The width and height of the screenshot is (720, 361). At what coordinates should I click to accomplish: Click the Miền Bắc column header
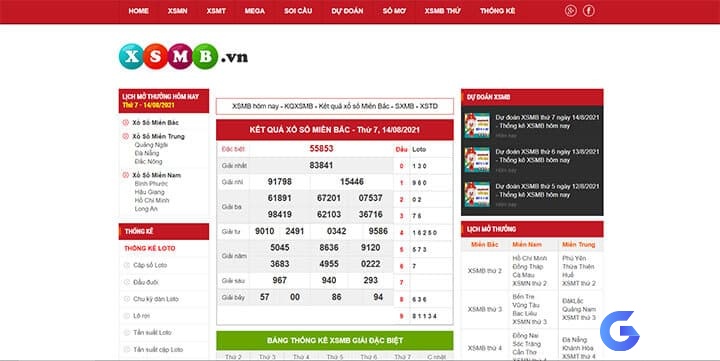484,244
